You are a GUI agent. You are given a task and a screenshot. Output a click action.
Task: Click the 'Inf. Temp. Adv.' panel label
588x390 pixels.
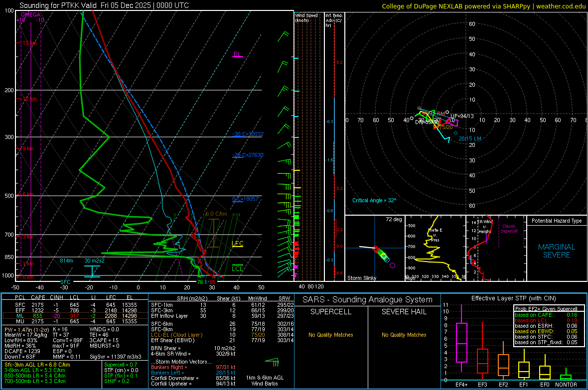[334, 20]
